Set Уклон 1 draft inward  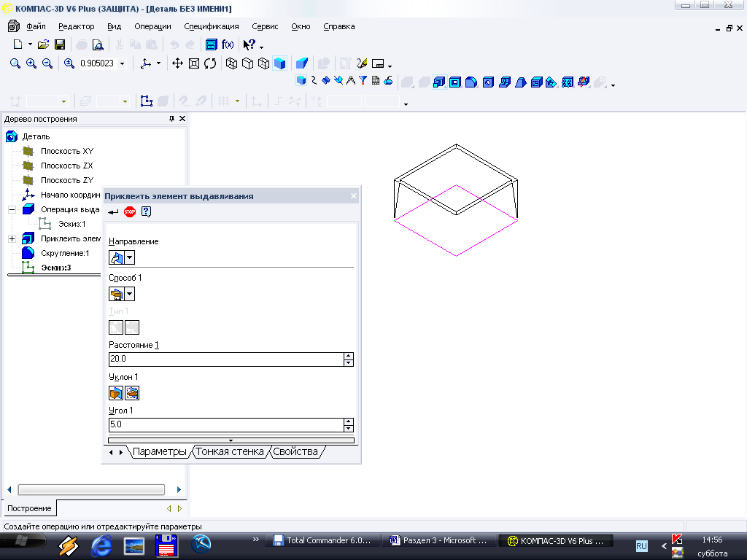click(x=132, y=393)
